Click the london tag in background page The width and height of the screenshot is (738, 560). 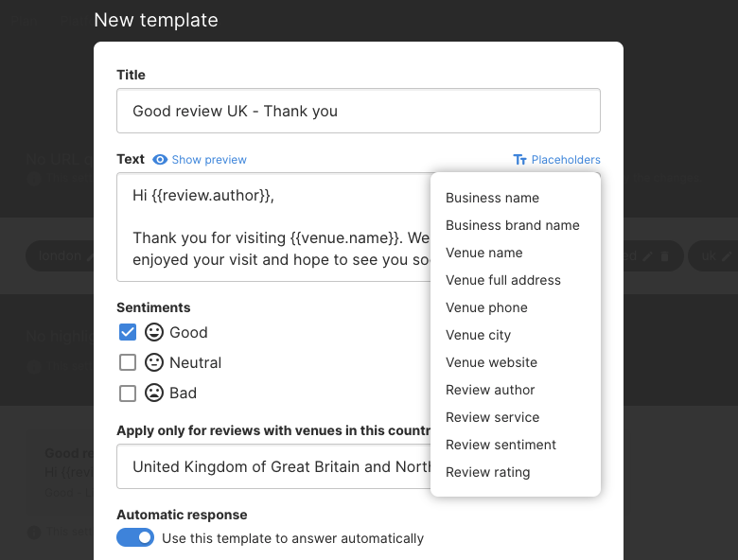click(x=60, y=255)
